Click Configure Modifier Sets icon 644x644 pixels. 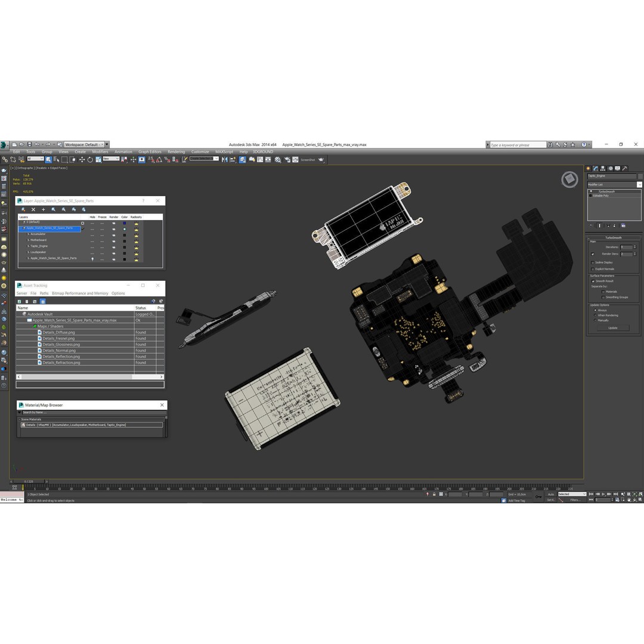click(x=624, y=225)
